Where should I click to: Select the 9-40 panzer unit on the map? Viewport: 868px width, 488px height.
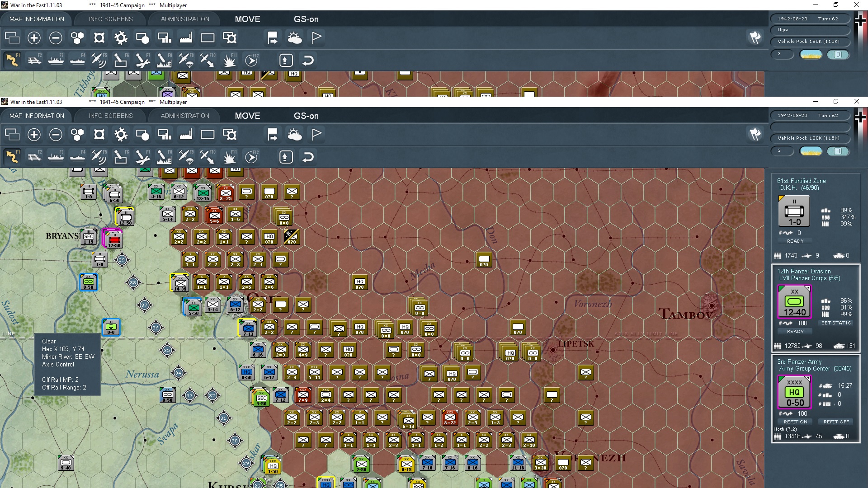click(x=66, y=463)
